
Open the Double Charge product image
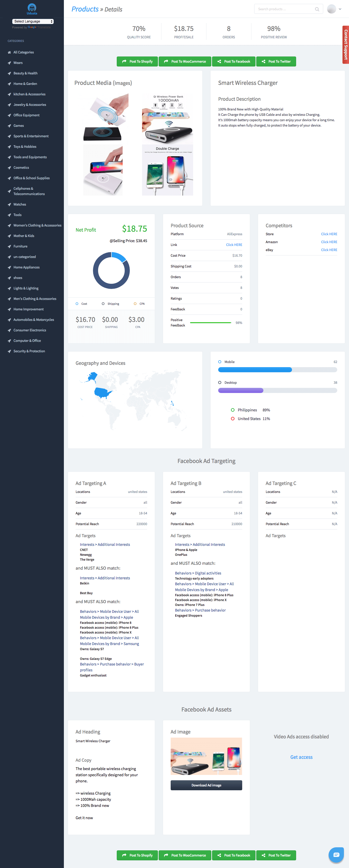167,170
